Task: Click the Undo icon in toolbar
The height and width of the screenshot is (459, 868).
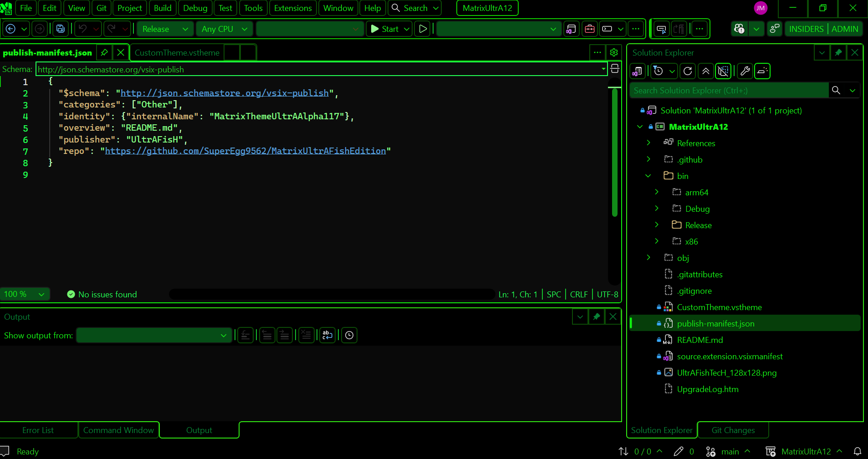Action: pyautogui.click(x=83, y=29)
